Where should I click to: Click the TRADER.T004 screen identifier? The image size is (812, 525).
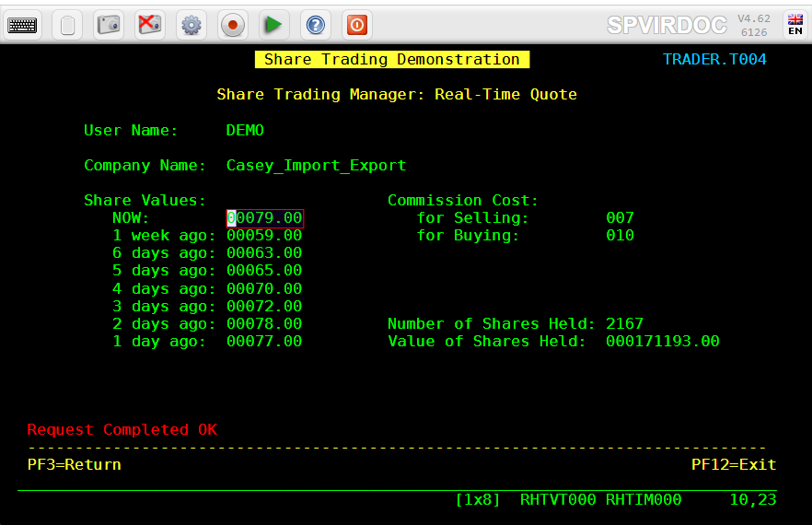pos(714,60)
